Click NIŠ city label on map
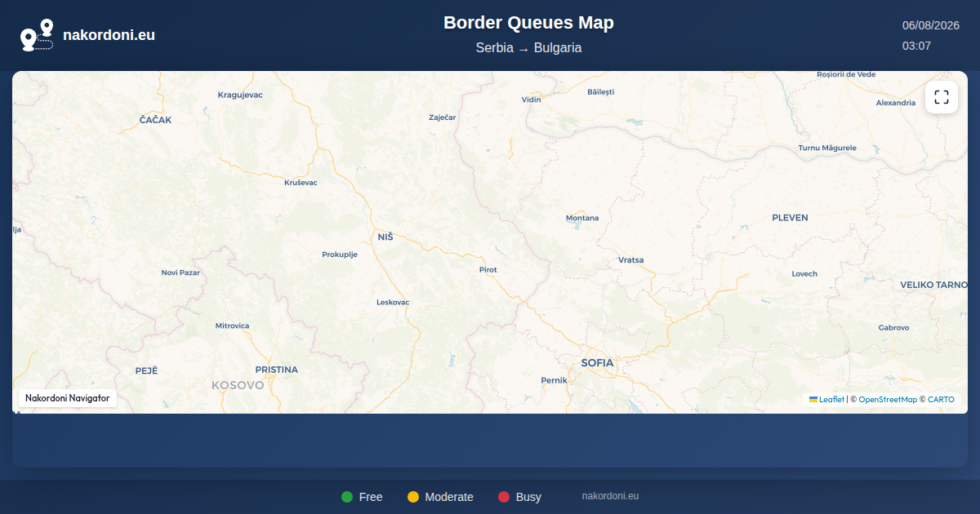 (385, 237)
